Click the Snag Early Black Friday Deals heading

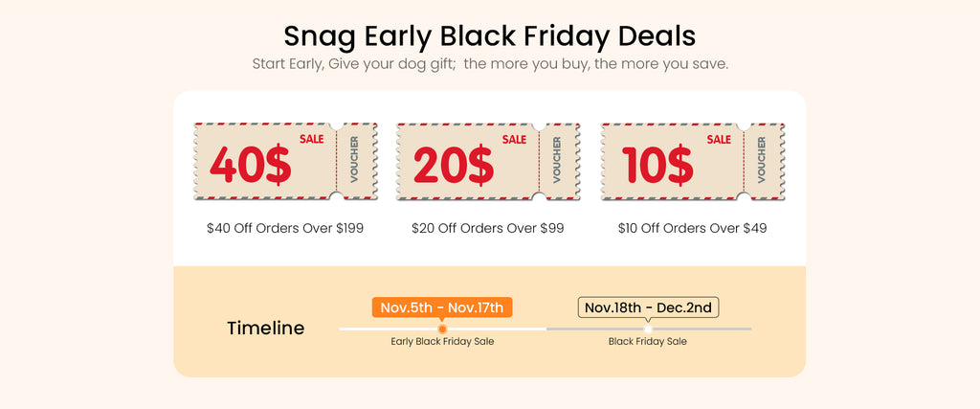[489, 35]
